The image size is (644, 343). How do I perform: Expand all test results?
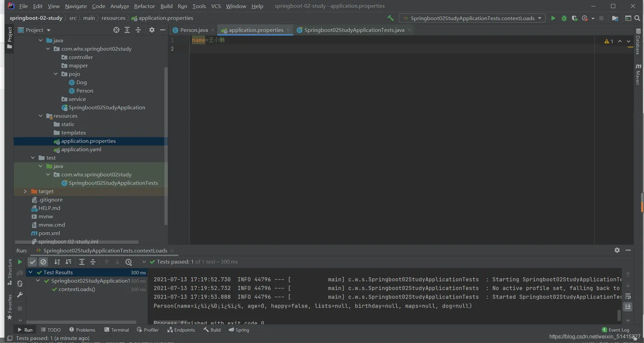[x=81, y=262]
